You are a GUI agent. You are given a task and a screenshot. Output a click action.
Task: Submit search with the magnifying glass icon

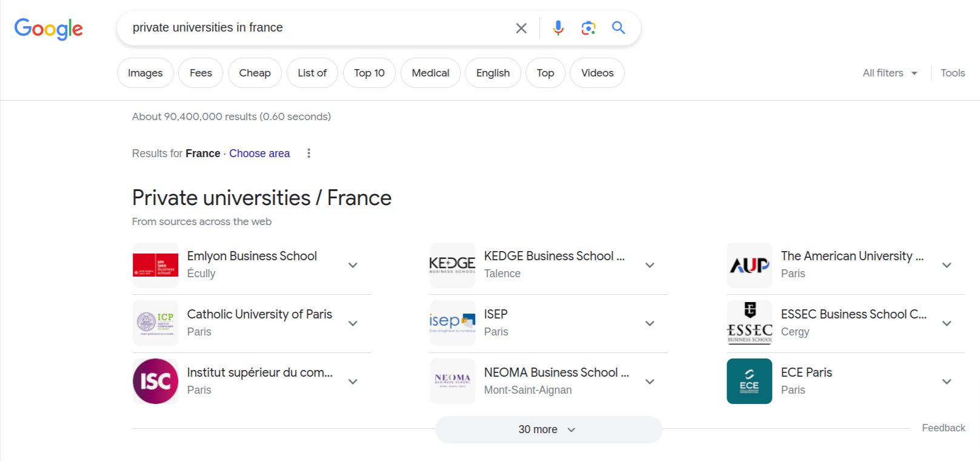point(618,27)
